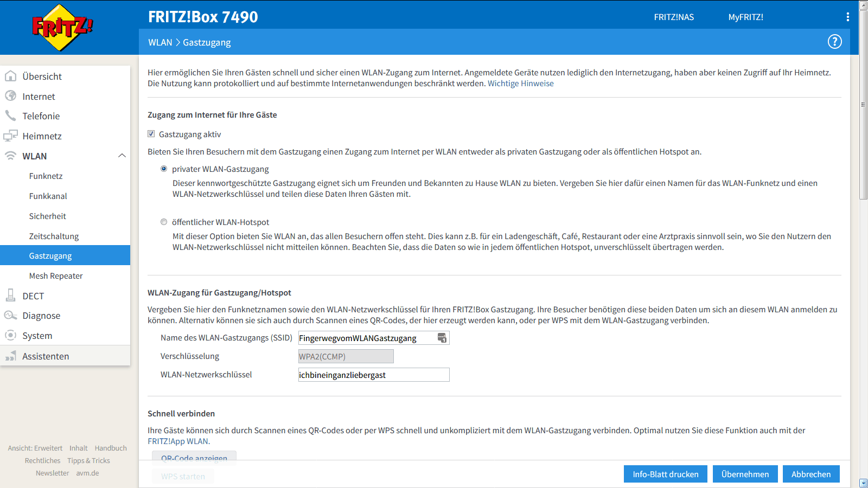Click the vertical scrollbar down arrow
The image size is (868, 488).
tap(864, 483)
